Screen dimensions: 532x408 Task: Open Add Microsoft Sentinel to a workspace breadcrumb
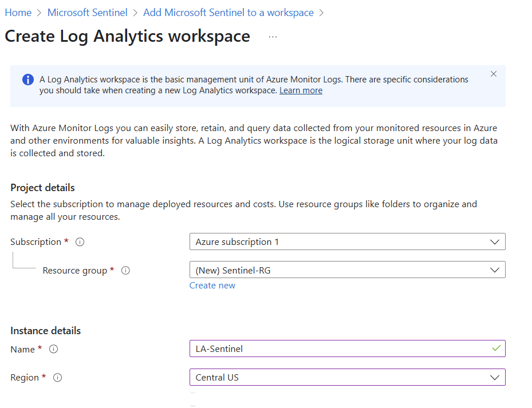[x=228, y=13]
